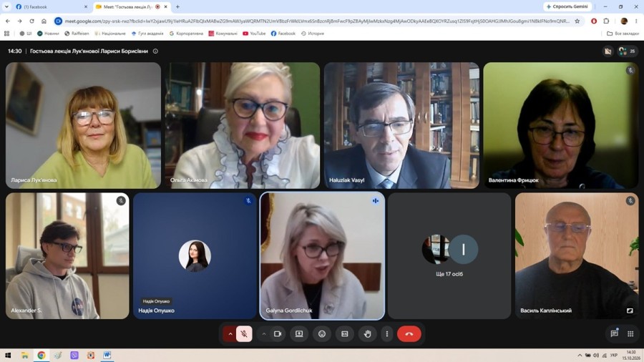Open the apps grid in bookmarks bar
Image resolution: width=644 pixels, height=362 pixels.
coord(6,34)
